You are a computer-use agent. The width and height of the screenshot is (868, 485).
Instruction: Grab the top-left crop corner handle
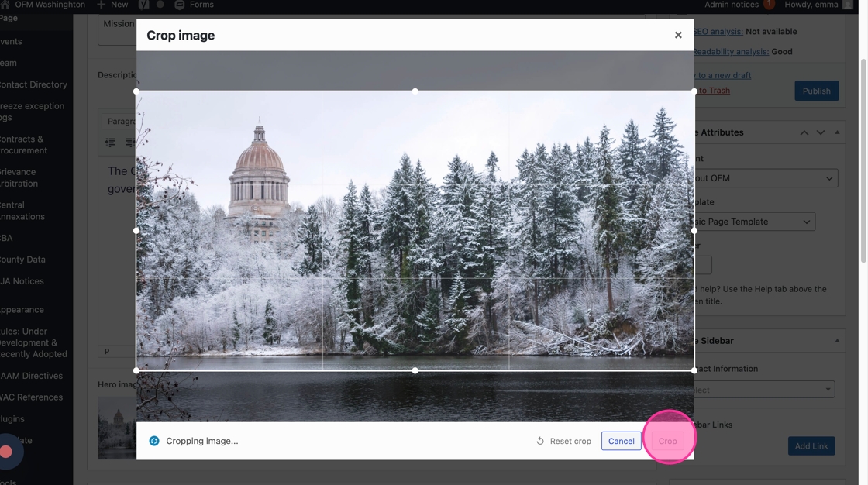pyautogui.click(x=136, y=91)
